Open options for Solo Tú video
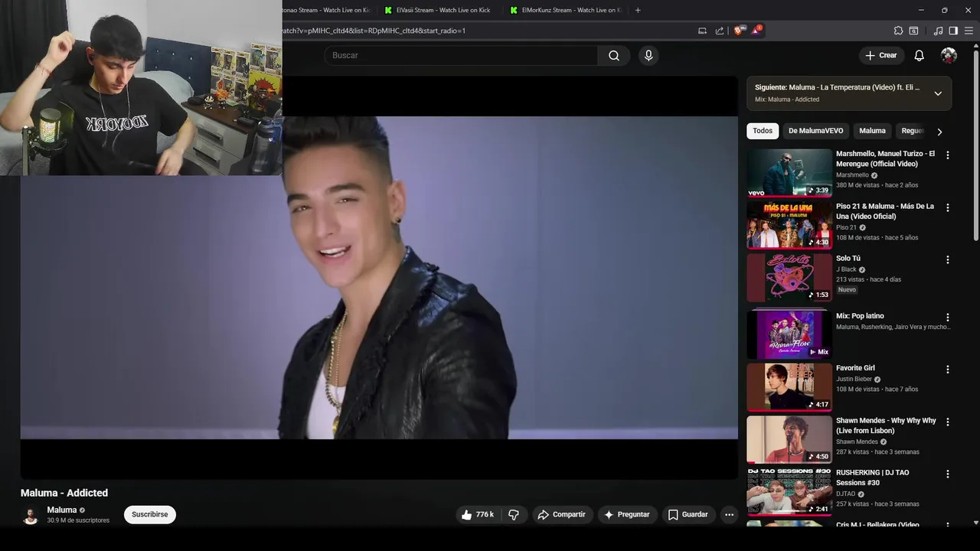 tap(948, 259)
